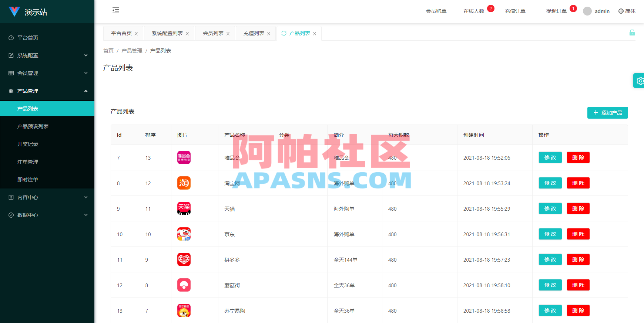The height and width of the screenshot is (323, 644).
Task: Click 修改 for the 京东 row
Action: [x=550, y=234]
